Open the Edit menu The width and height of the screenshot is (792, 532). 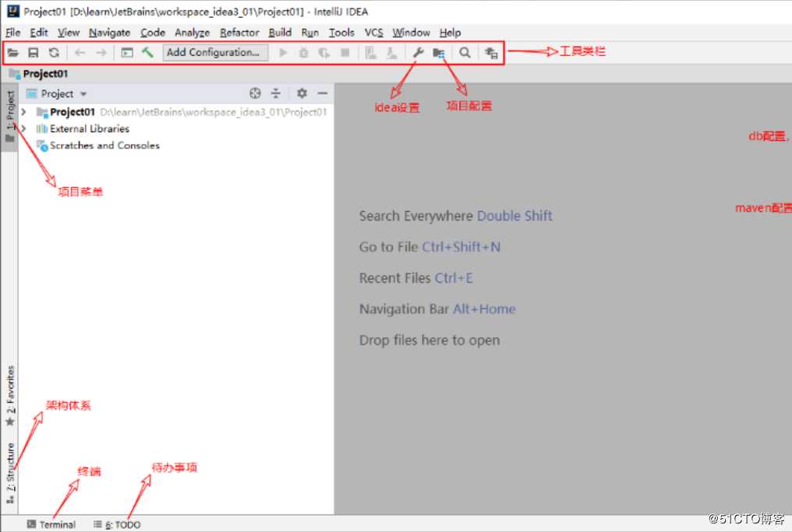pyautogui.click(x=39, y=33)
